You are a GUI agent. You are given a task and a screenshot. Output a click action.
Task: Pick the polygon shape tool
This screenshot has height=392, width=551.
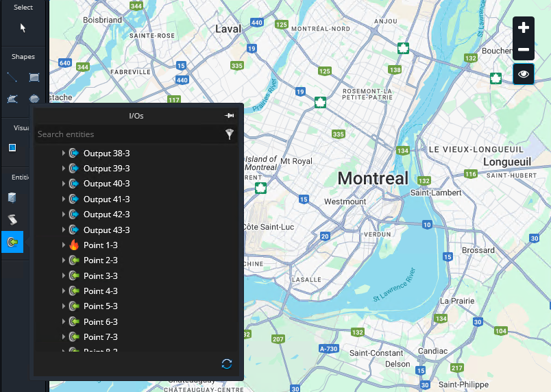pos(12,99)
